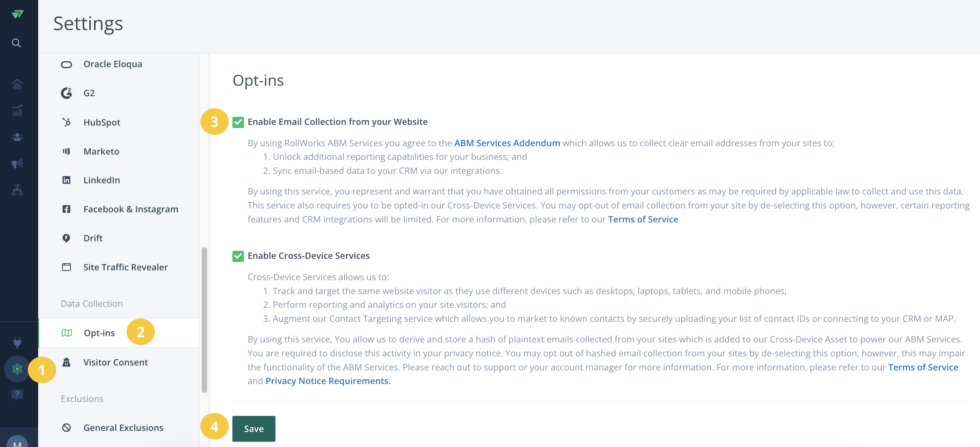
Task: Open the Privacy Notice Requirements link
Action: tap(328, 381)
